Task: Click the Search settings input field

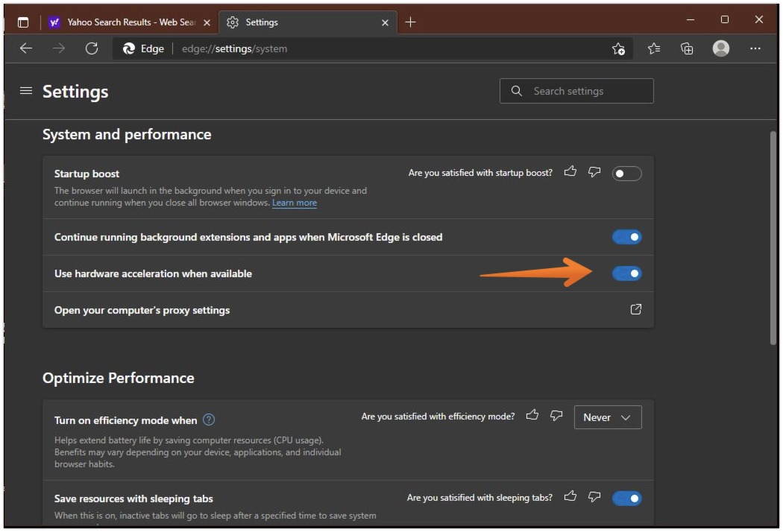Action: click(x=576, y=91)
